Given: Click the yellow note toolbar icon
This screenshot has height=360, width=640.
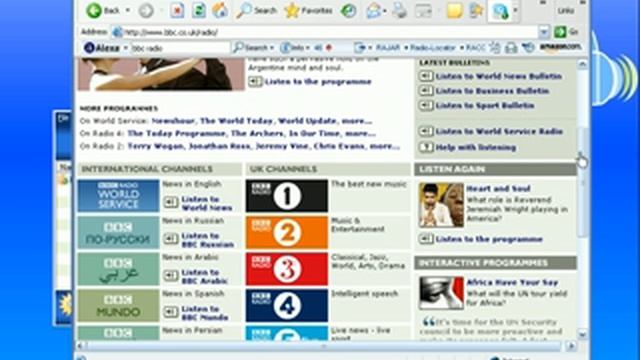Looking at the screenshot, I should (x=454, y=11).
